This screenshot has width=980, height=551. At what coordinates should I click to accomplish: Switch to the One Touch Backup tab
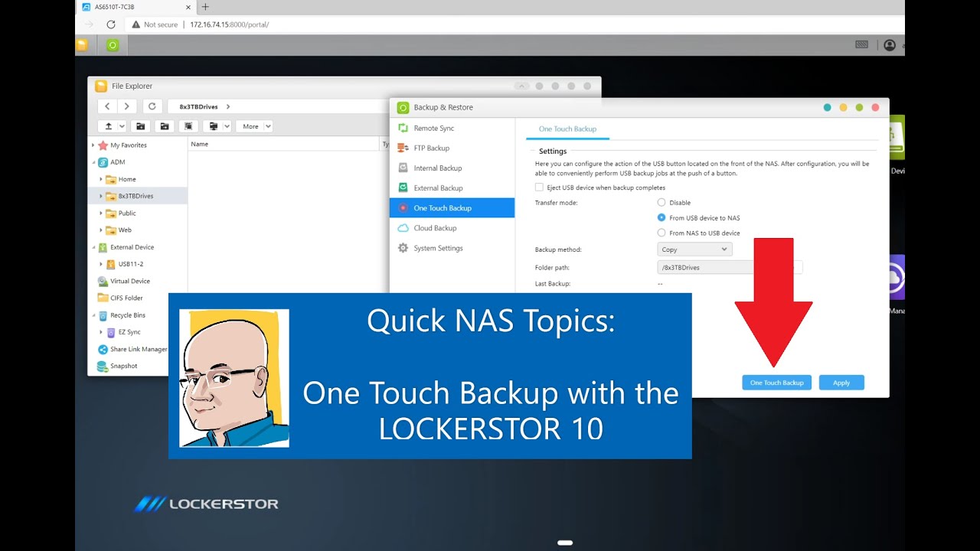[x=567, y=129]
